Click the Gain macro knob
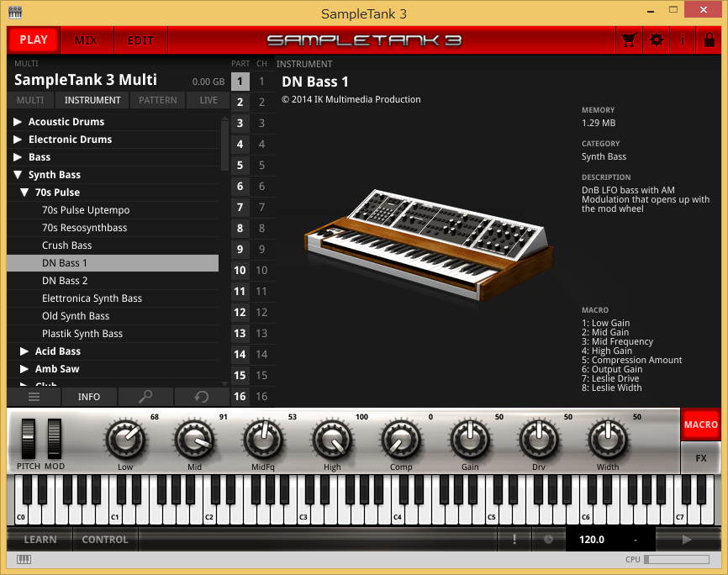The width and height of the screenshot is (728, 575). click(470, 439)
